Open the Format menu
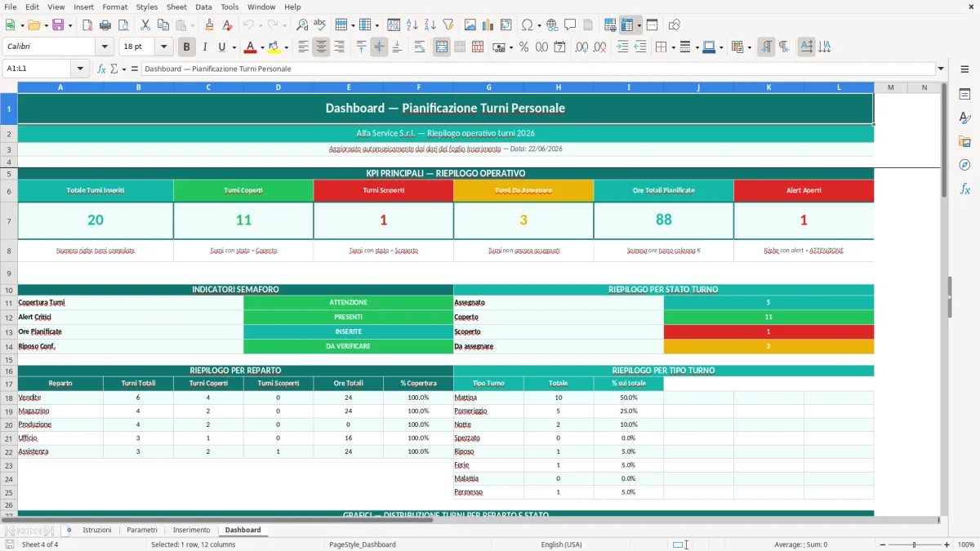Viewport: 980px width, 551px height. click(x=114, y=7)
